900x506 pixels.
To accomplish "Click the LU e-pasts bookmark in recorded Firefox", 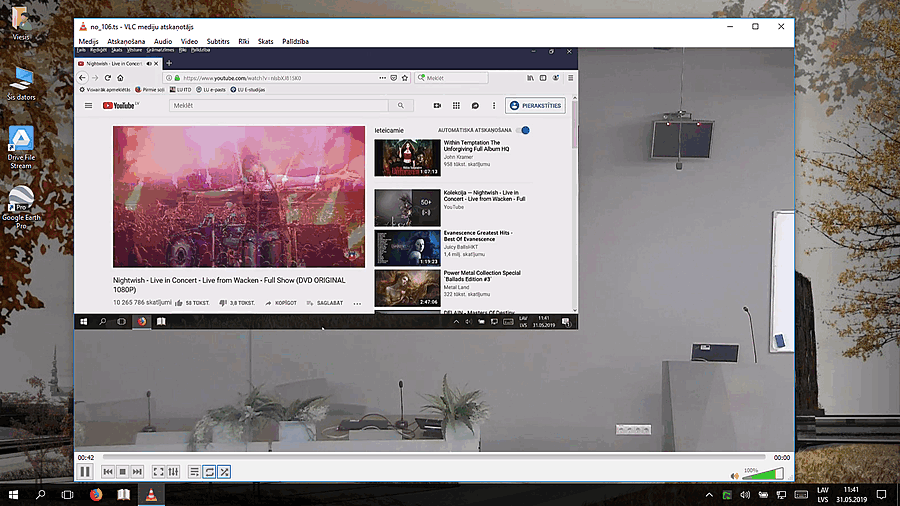I will (211, 89).
